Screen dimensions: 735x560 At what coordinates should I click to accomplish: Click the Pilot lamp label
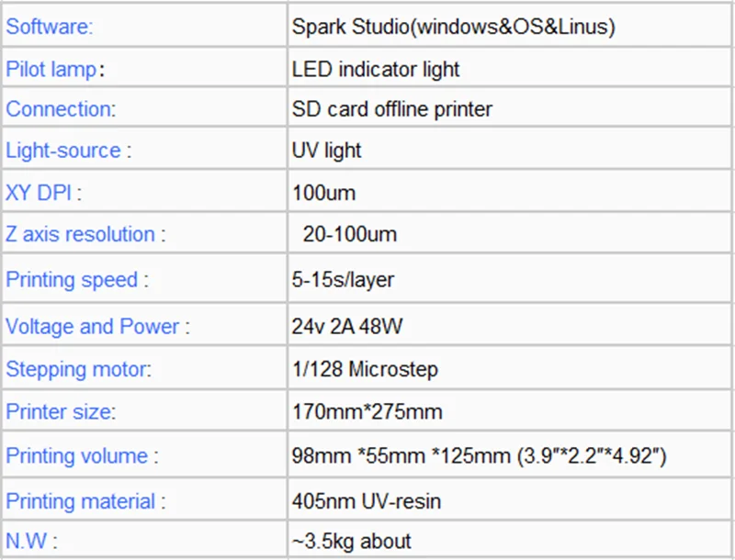55,69
